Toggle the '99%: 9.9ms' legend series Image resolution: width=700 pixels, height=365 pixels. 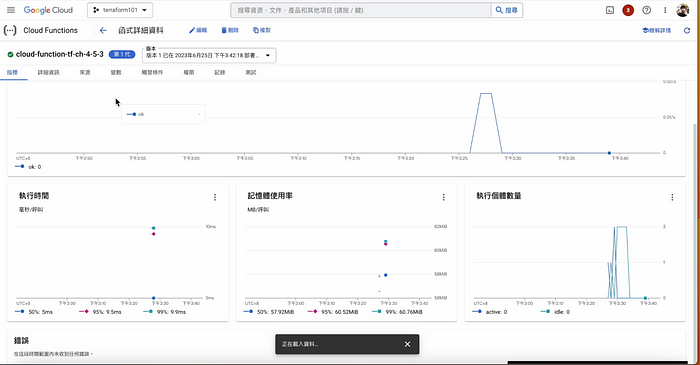(x=164, y=312)
